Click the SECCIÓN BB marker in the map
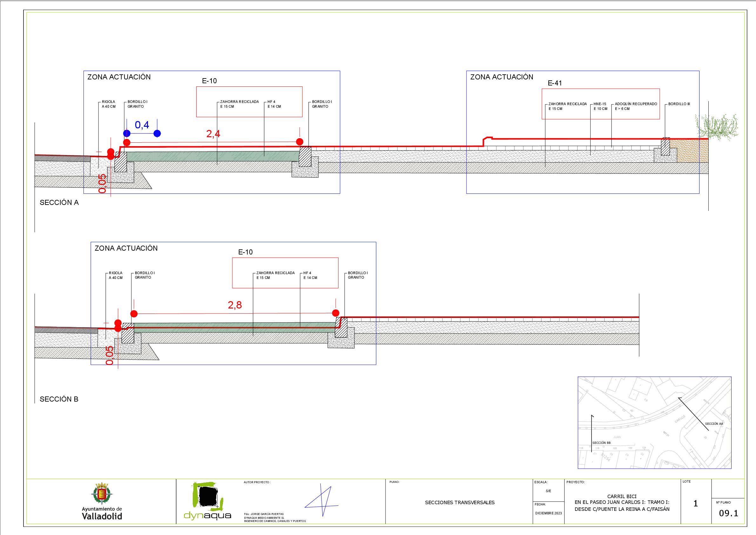The image size is (756, 535). [601, 443]
